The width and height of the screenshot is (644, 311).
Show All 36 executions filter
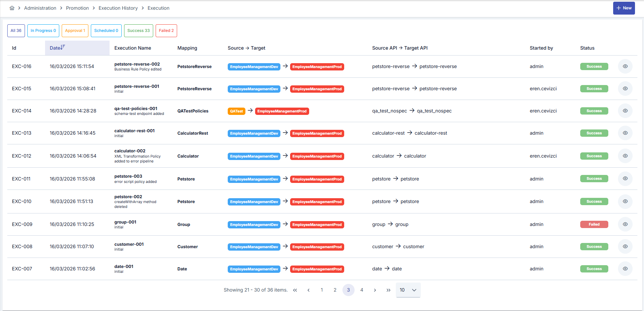point(16,31)
